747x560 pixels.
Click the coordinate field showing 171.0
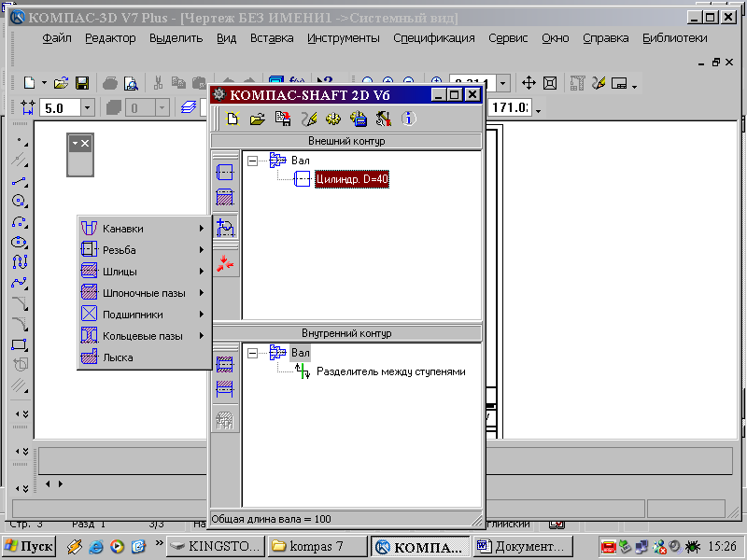click(510, 107)
